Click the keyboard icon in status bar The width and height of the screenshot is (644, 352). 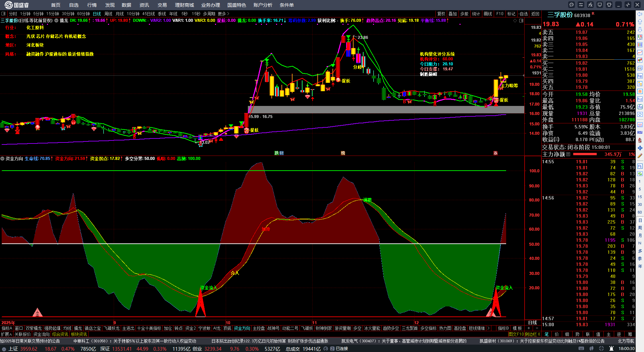click(x=581, y=349)
